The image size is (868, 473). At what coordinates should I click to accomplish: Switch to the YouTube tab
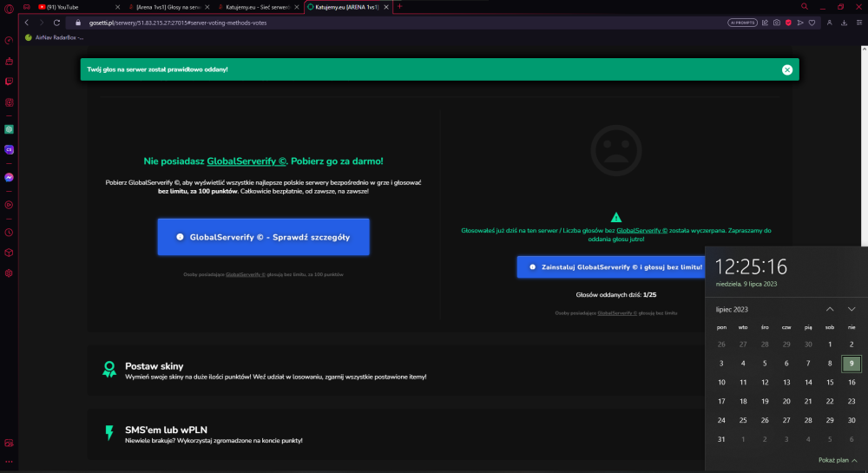77,7
